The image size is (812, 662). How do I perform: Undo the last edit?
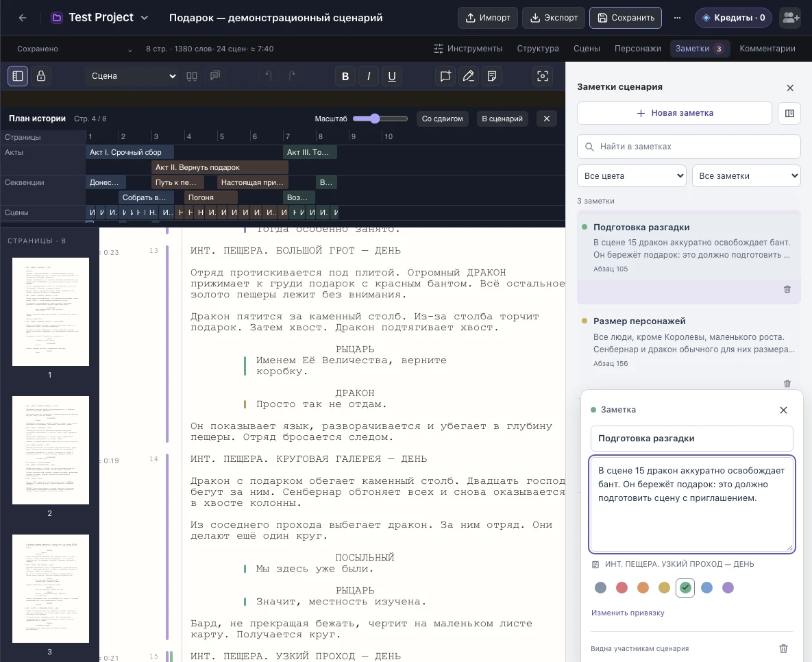269,76
